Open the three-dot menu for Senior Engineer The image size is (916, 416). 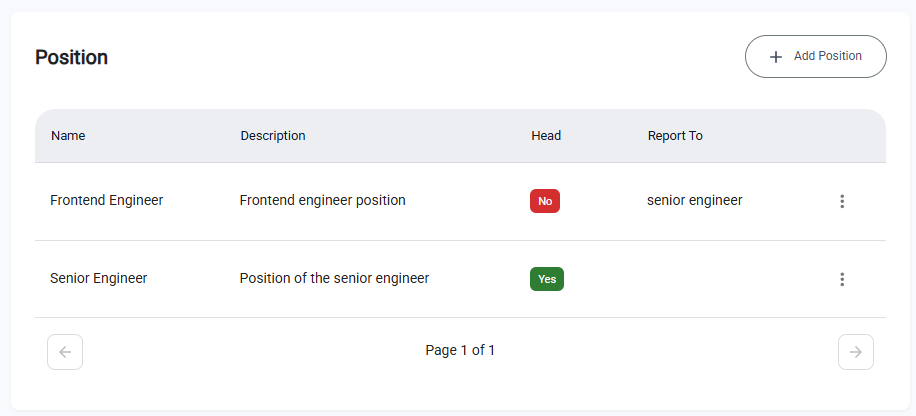[x=842, y=279]
